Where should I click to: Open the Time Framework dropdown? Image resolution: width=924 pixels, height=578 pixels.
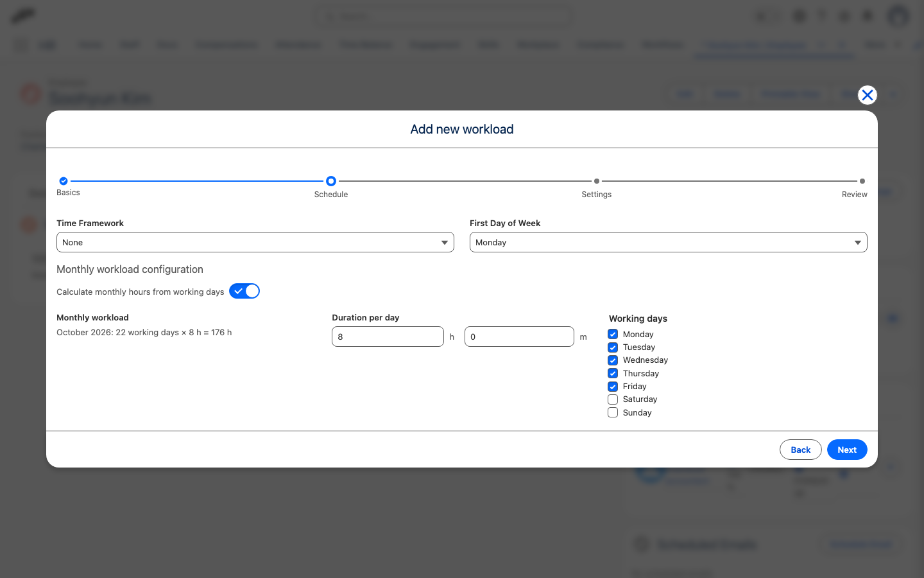pyautogui.click(x=255, y=242)
